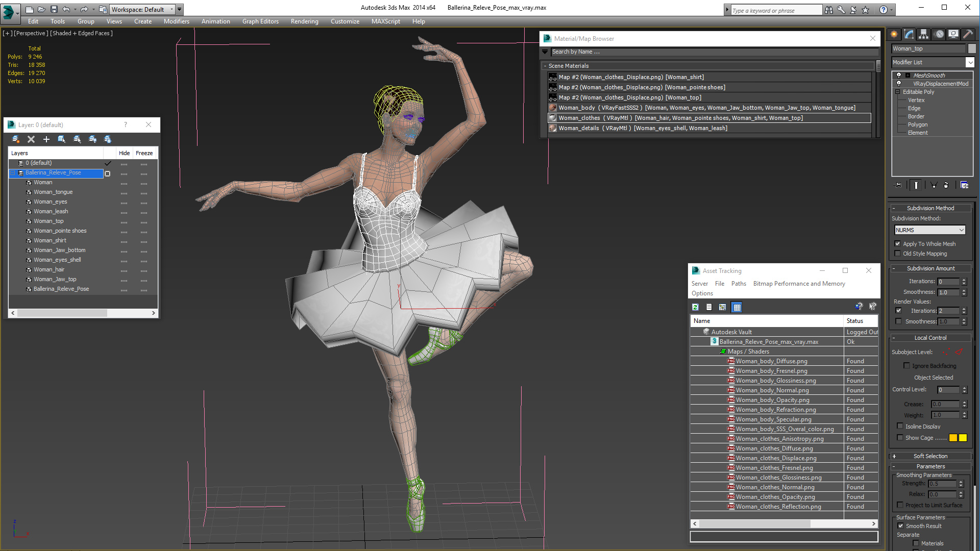Image resolution: width=980 pixels, height=551 pixels.
Task: Select Table View icon in Asset Tracking
Action: [737, 307]
